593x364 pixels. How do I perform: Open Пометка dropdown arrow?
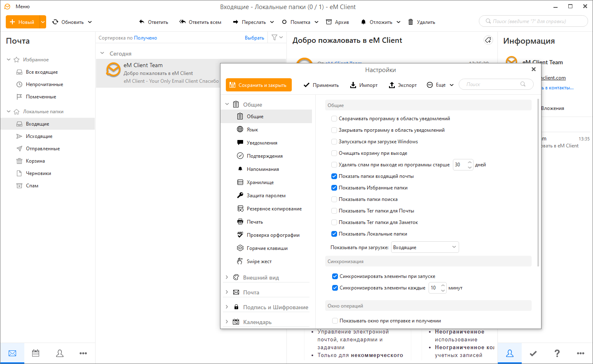316,22
